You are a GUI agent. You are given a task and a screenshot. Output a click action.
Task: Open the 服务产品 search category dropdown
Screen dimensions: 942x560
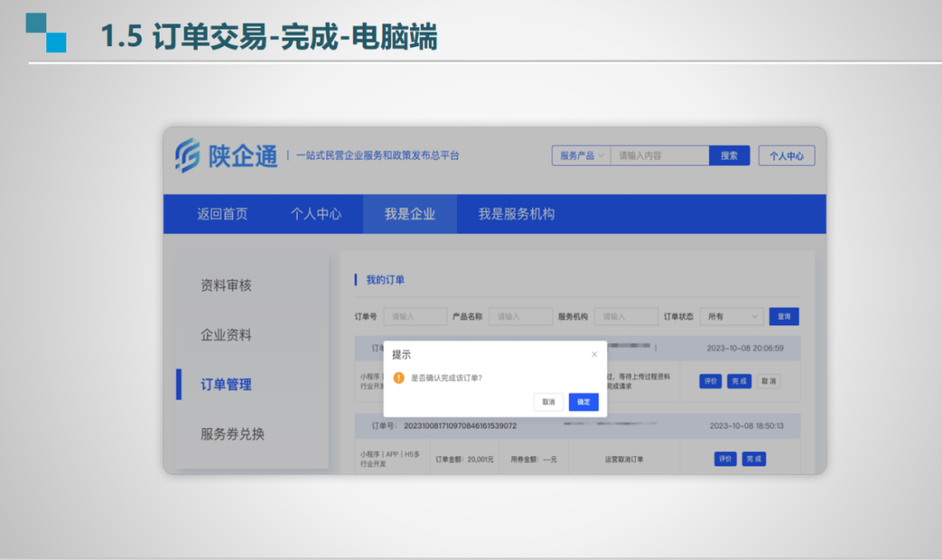pyautogui.click(x=581, y=155)
